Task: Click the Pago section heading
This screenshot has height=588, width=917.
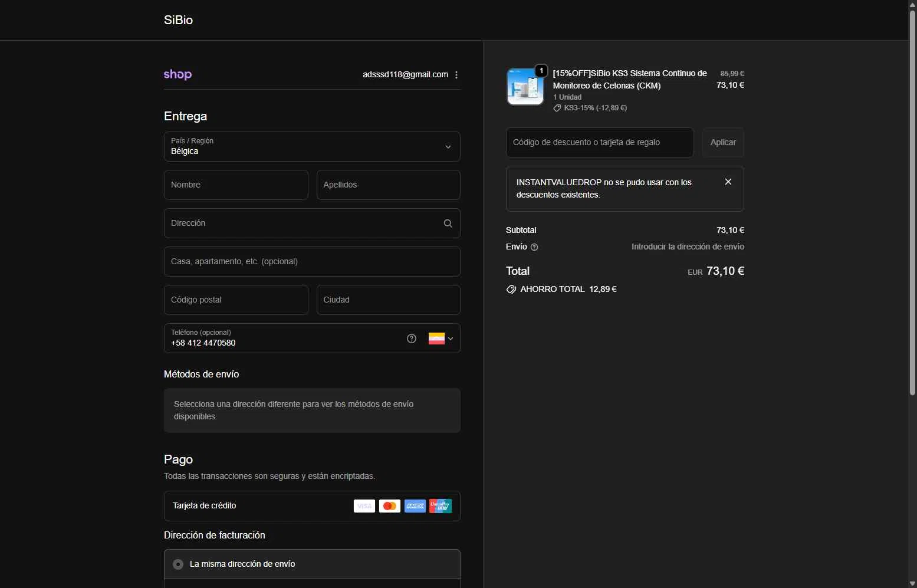Action: 178,459
